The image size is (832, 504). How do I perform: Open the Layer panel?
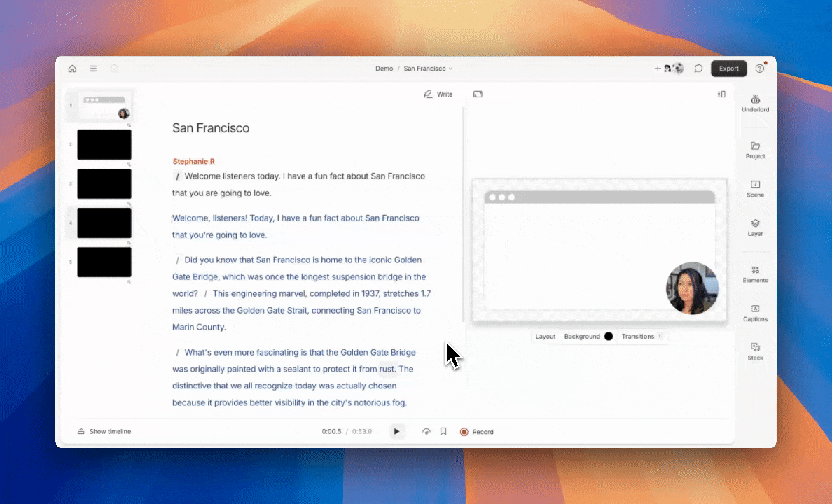pyautogui.click(x=755, y=227)
